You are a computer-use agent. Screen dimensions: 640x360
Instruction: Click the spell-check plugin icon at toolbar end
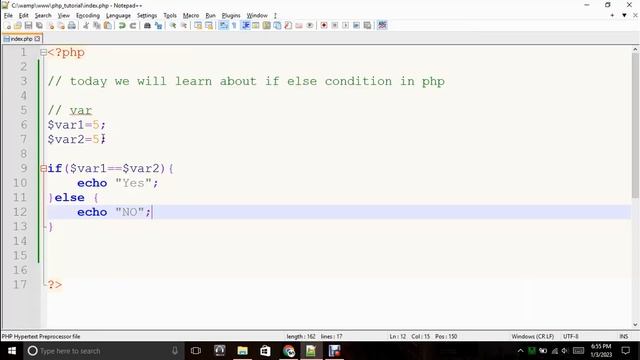click(x=382, y=26)
